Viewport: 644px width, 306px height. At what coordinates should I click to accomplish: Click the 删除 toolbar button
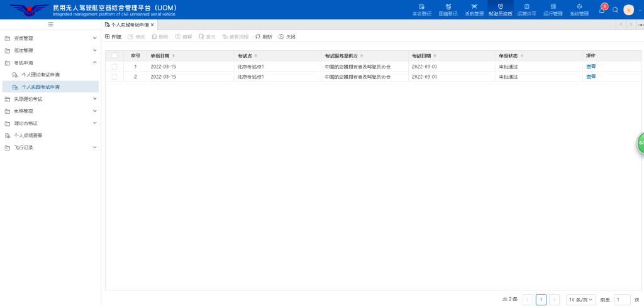[160, 37]
